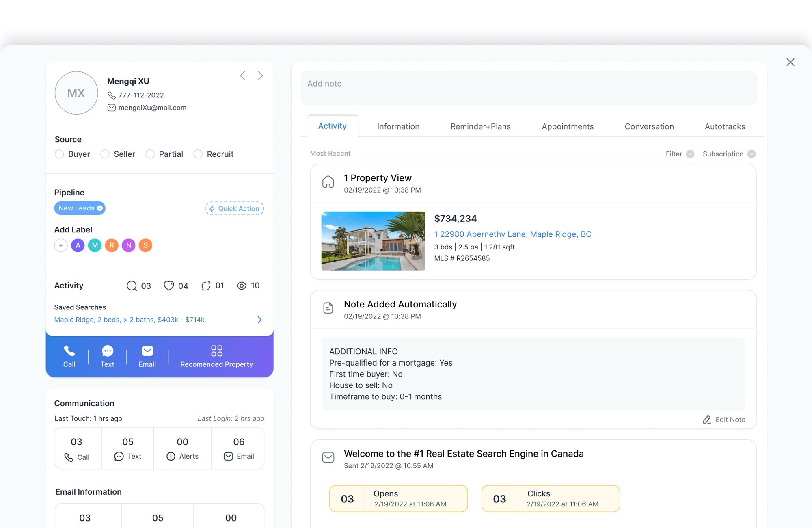Select the teal M label swatch
The width and height of the screenshot is (812, 528).
point(95,245)
